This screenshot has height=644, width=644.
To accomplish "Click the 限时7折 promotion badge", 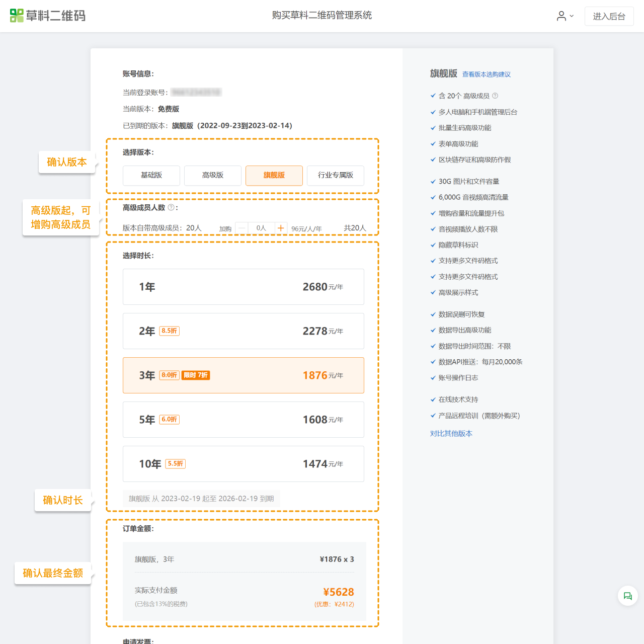I will [x=196, y=375].
